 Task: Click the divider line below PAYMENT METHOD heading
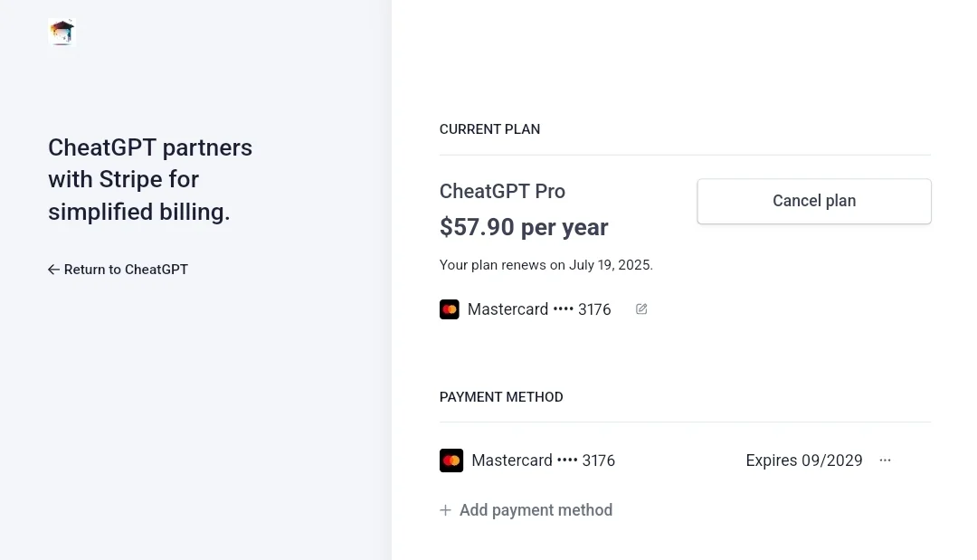[685, 422]
